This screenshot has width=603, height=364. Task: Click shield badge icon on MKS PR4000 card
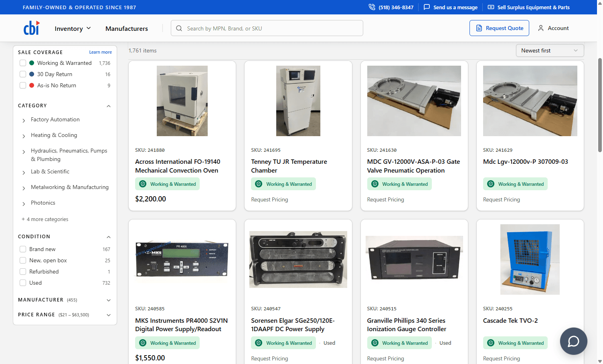(x=143, y=343)
